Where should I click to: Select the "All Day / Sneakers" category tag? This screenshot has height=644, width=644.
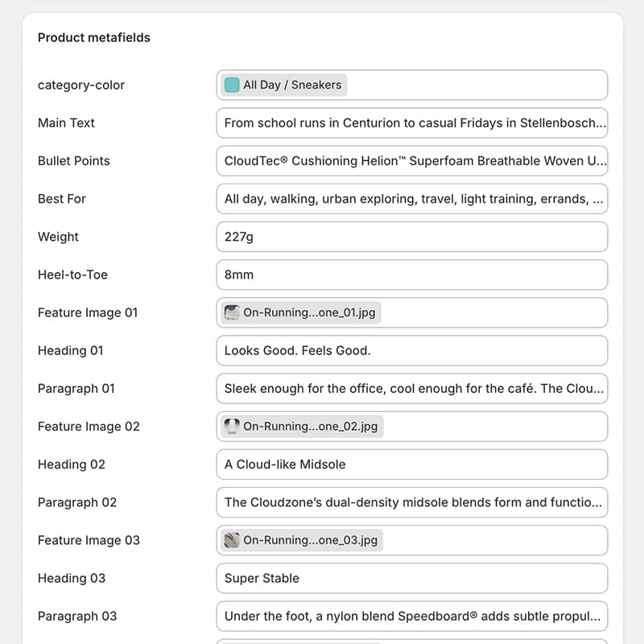pos(282,85)
